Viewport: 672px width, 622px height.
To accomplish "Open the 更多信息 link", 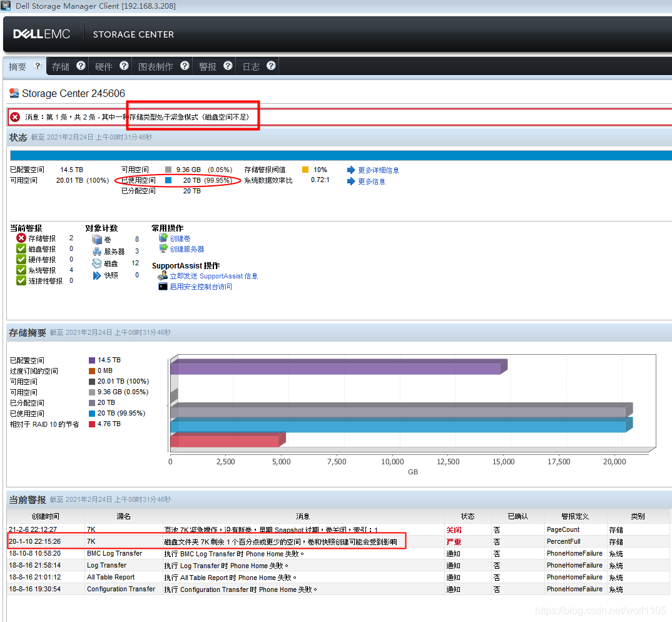I will click(x=372, y=181).
